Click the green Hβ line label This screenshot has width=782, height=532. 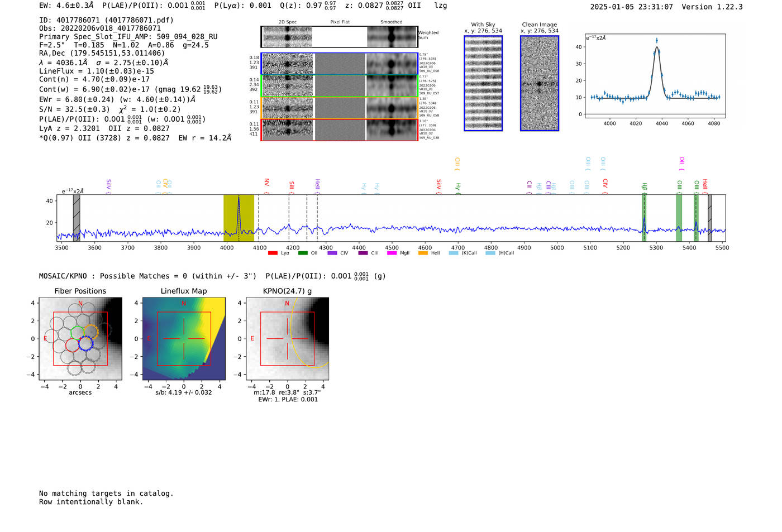point(644,188)
